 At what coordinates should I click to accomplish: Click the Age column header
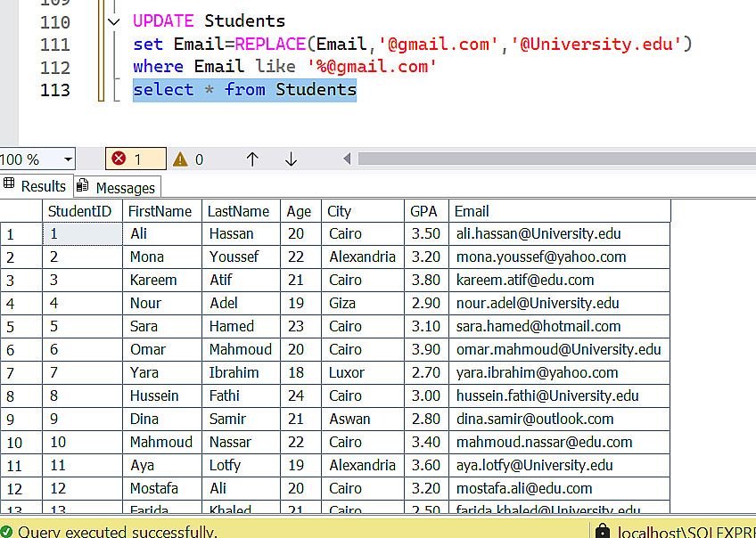pos(300,211)
